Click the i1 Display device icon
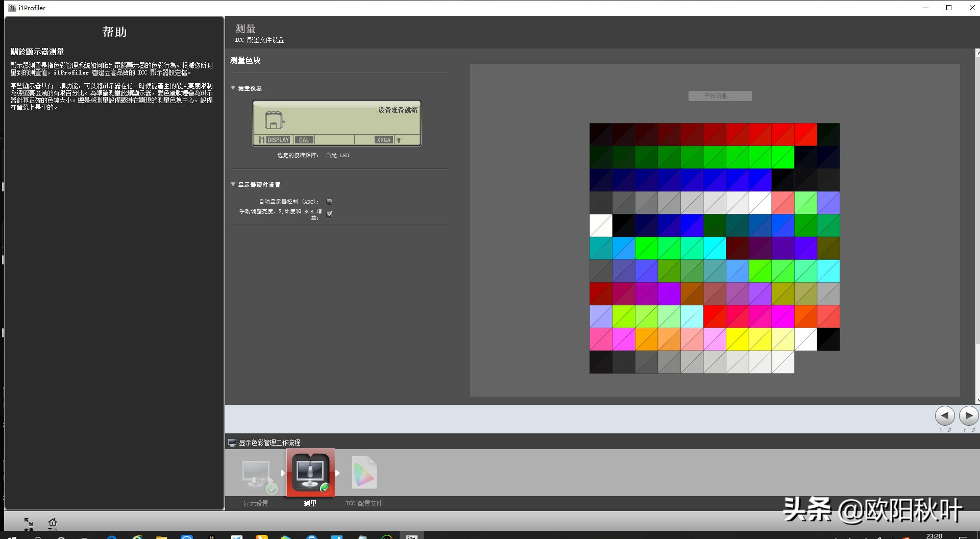The width and height of the screenshot is (980, 539). (x=274, y=120)
